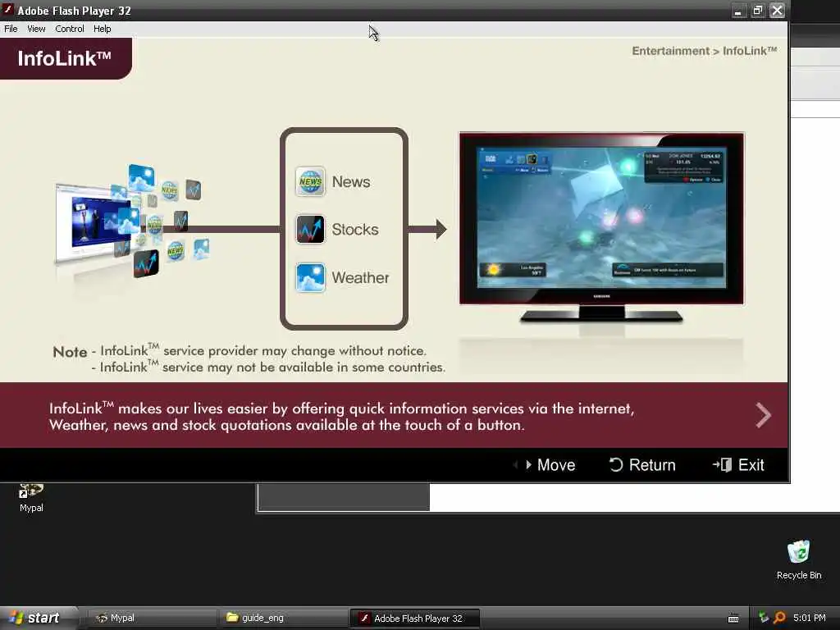The height and width of the screenshot is (630, 840).
Task: Restore down the Flash Player window
Action: 757,10
